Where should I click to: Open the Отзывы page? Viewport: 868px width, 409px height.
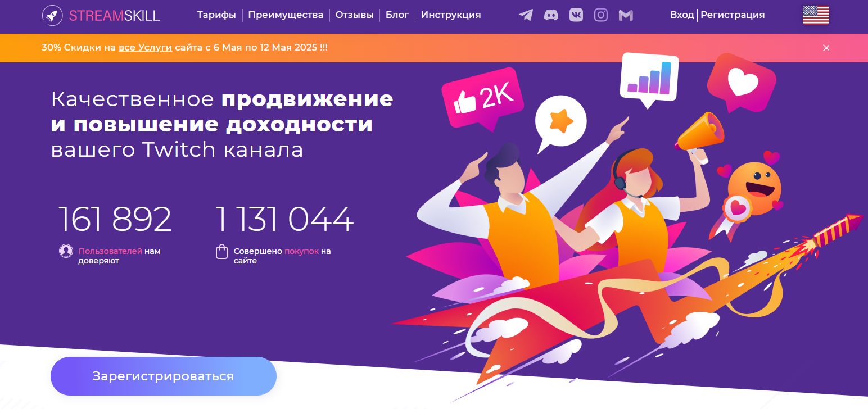point(354,15)
